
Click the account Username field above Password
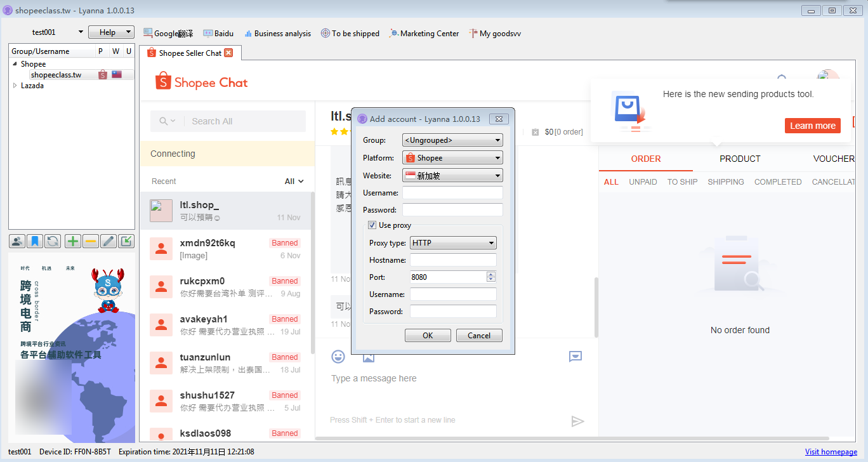click(452, 193)
